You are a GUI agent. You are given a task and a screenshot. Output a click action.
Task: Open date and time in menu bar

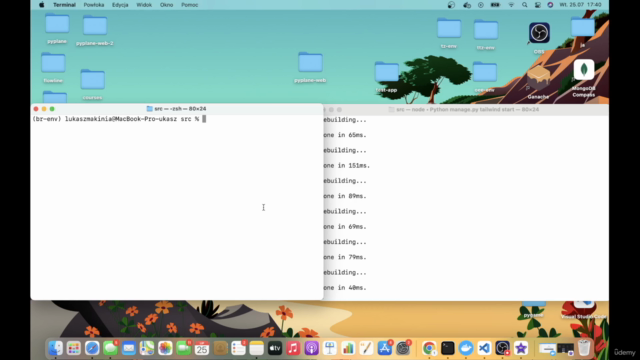580,5
